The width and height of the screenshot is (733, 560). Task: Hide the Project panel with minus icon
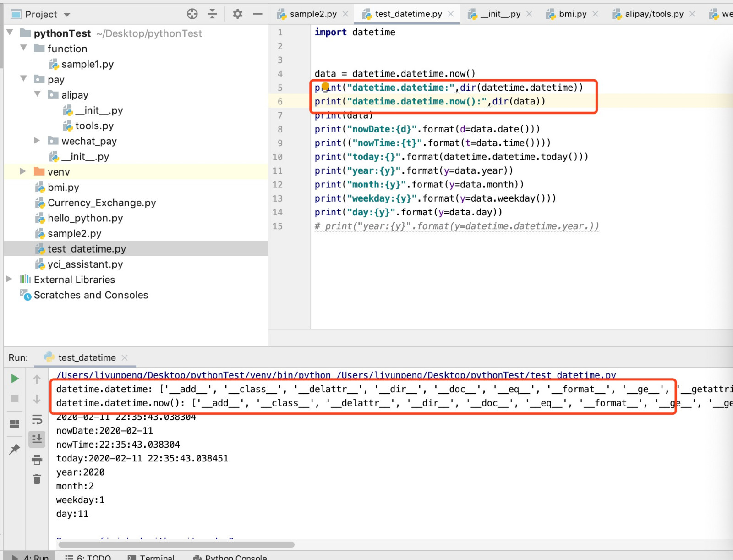[257, 14]
